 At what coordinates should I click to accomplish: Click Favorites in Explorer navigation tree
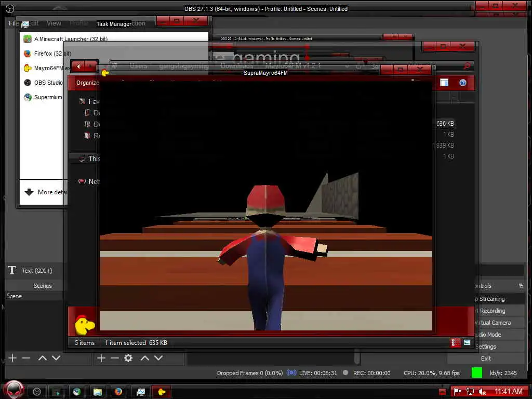tap(89, 101)
